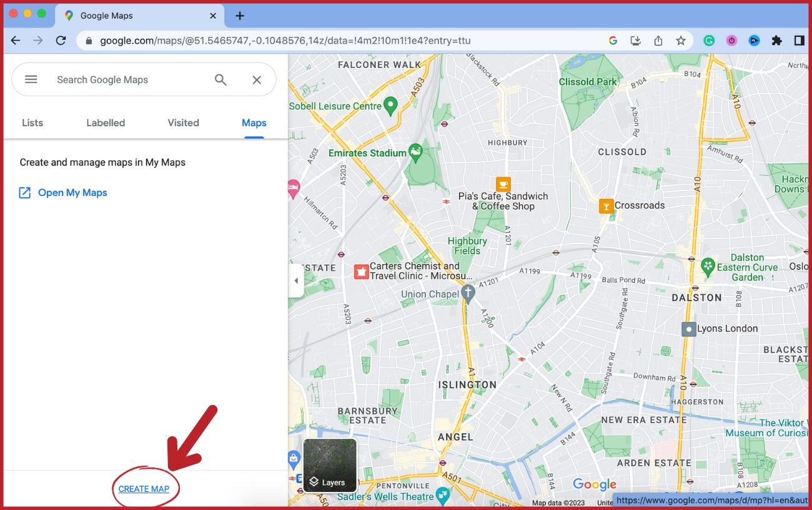This screenshot has height=510, width=812.
Task: Bookmark this page with the star
Action: point(681,41)
